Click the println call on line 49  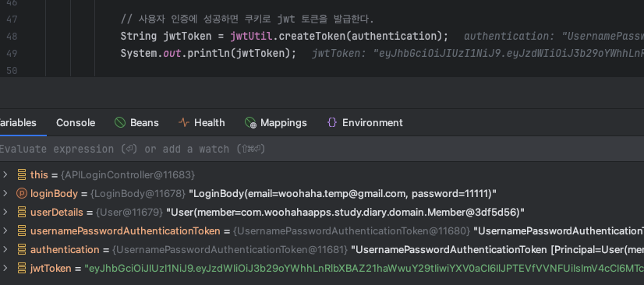point(209,53)
